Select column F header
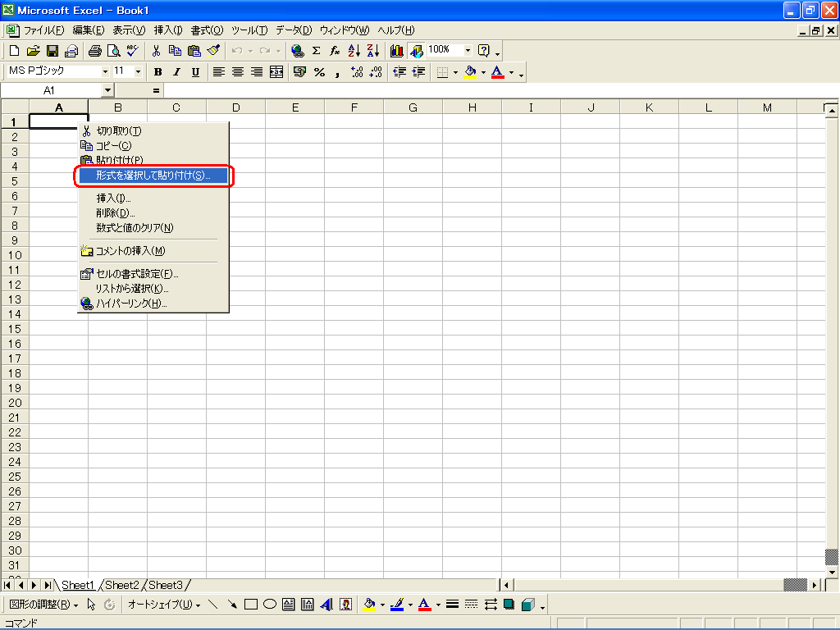The height and width of the screenshot is (630, 840). [354, 107]
